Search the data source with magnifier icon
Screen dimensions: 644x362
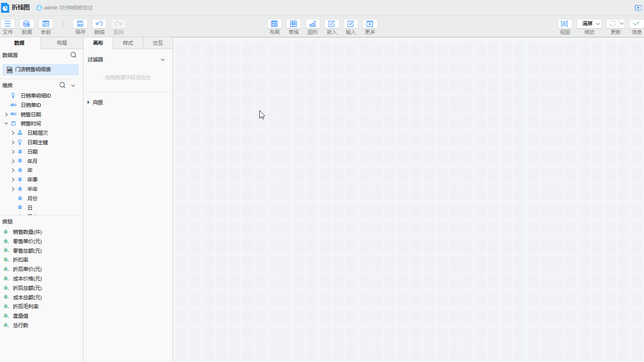click(73, 55)
